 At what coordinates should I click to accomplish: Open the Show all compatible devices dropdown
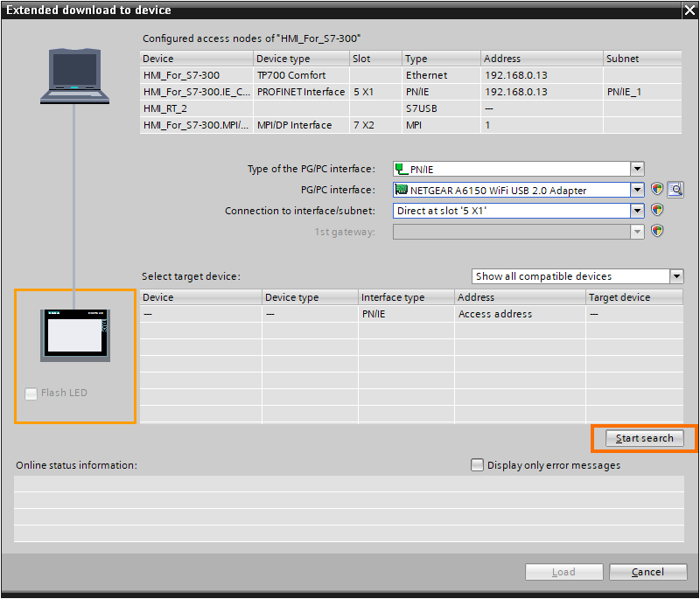tap(675, 275)
